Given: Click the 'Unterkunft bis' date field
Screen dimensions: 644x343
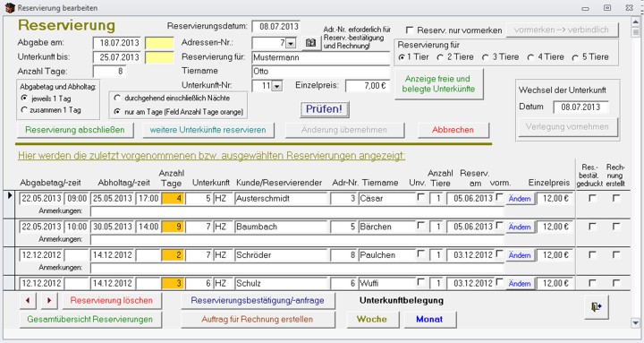Looking at the screenshot, I should coord(117,57).
